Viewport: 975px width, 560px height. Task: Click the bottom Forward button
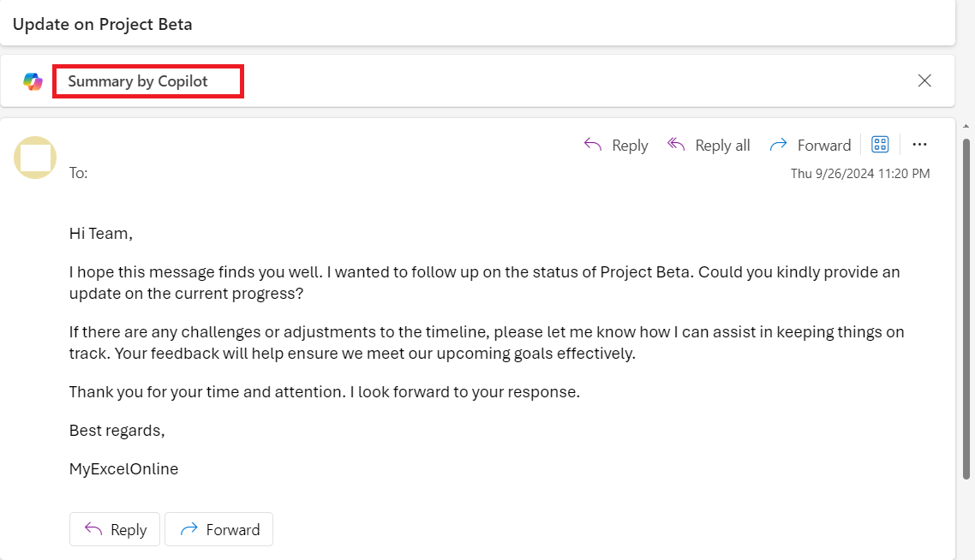tap(218, 529)
